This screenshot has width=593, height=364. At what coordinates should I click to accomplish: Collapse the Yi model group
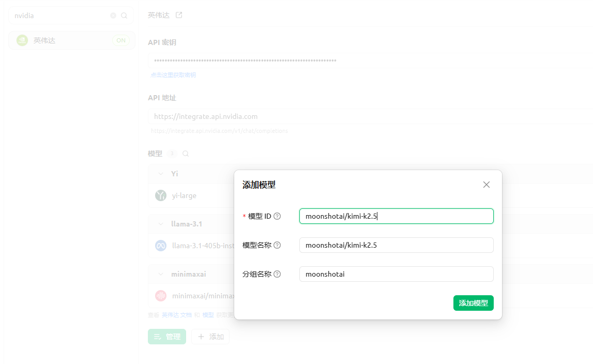point(161,174)
